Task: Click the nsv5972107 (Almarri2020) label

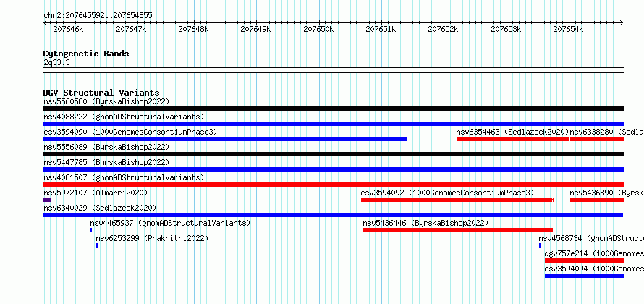Action: [96, 193]
